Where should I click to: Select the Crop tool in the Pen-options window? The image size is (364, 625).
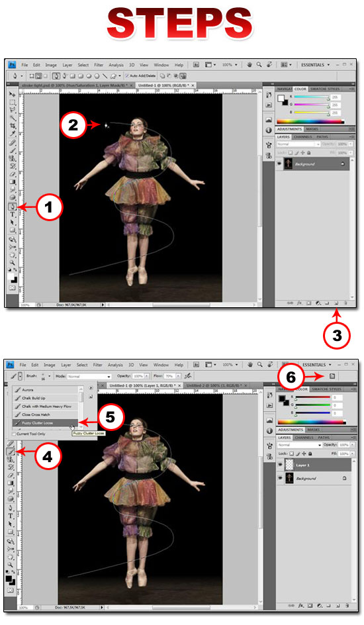[13, 126]
